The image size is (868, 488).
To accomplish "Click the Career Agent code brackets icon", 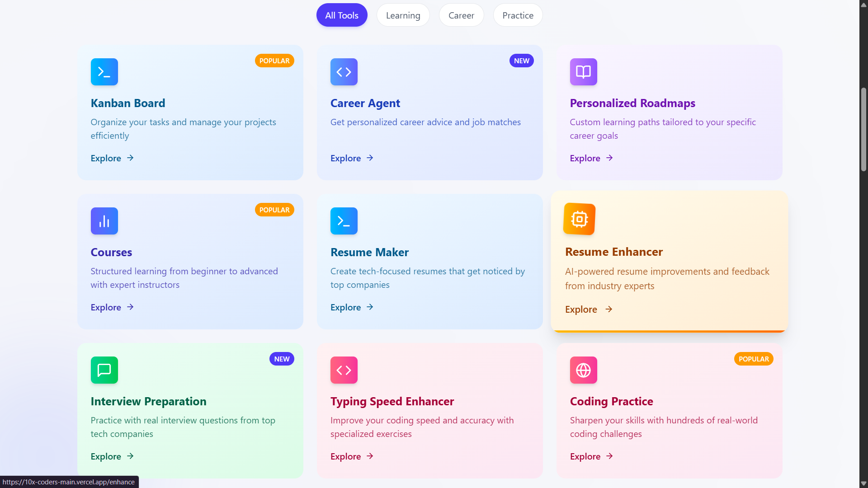I will click(x=344, y=72).
